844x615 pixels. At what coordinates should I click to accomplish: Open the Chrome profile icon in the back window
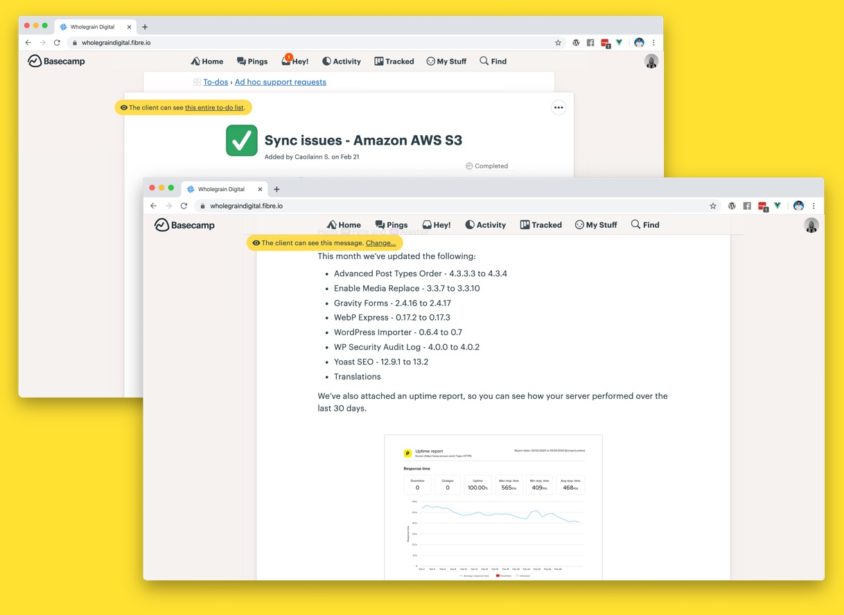pyautogui.click(x=639, y=43)
